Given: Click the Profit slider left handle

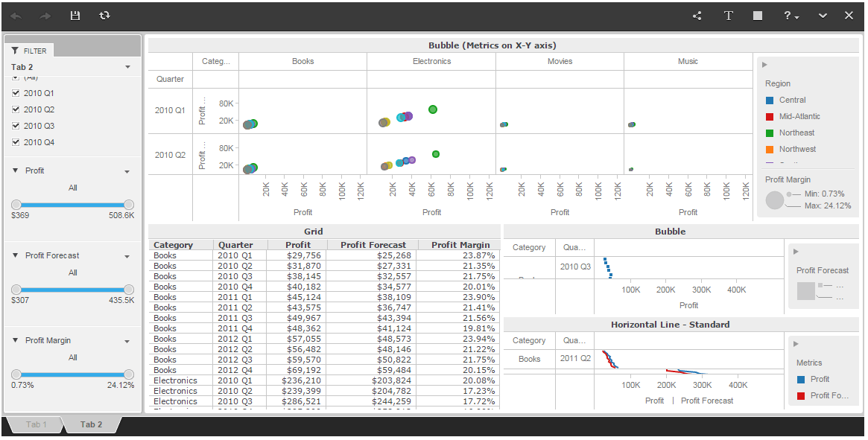Looking at the screenshot, I should point(16,205).
